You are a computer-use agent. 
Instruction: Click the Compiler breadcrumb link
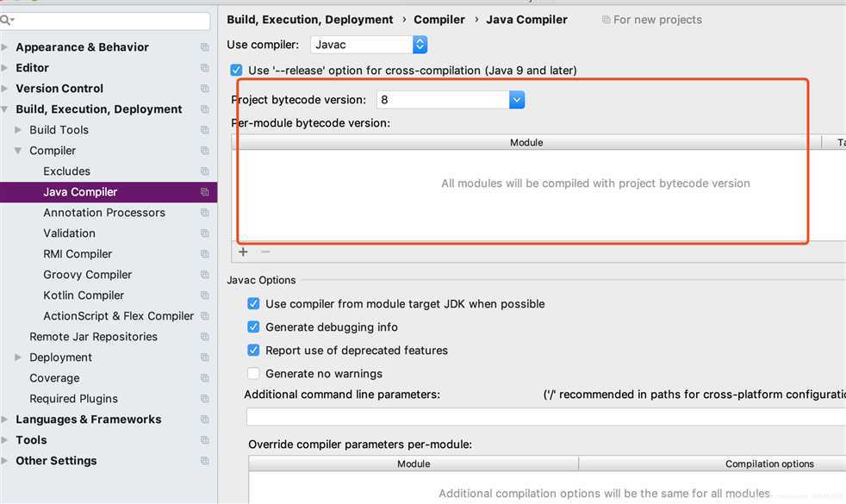(x=439, y=20)
